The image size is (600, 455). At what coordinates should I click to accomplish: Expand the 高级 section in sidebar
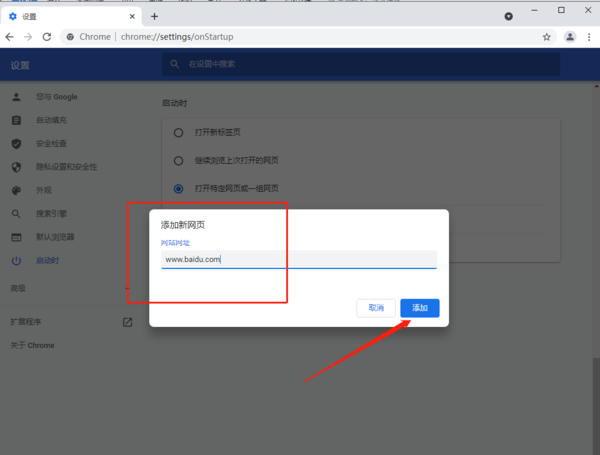coord(20,288)
